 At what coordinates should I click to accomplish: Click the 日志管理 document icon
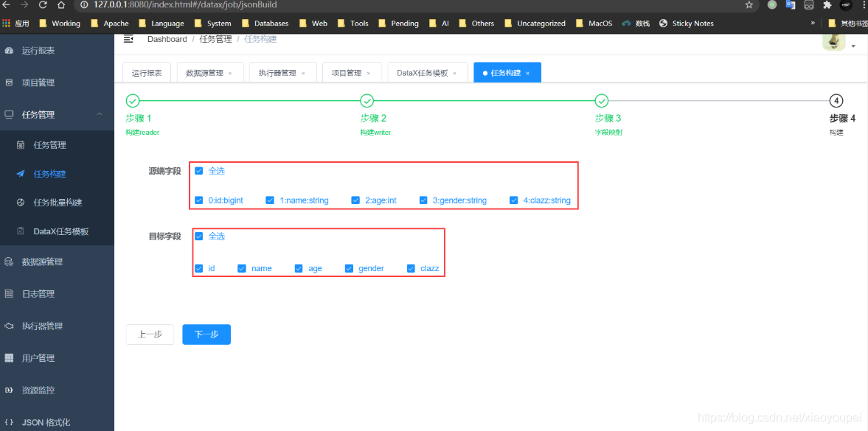click(9, 294)
